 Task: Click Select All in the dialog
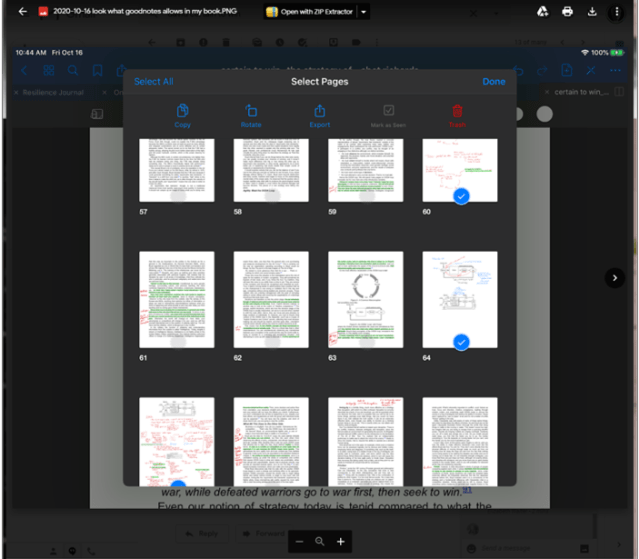pos(153,82)
